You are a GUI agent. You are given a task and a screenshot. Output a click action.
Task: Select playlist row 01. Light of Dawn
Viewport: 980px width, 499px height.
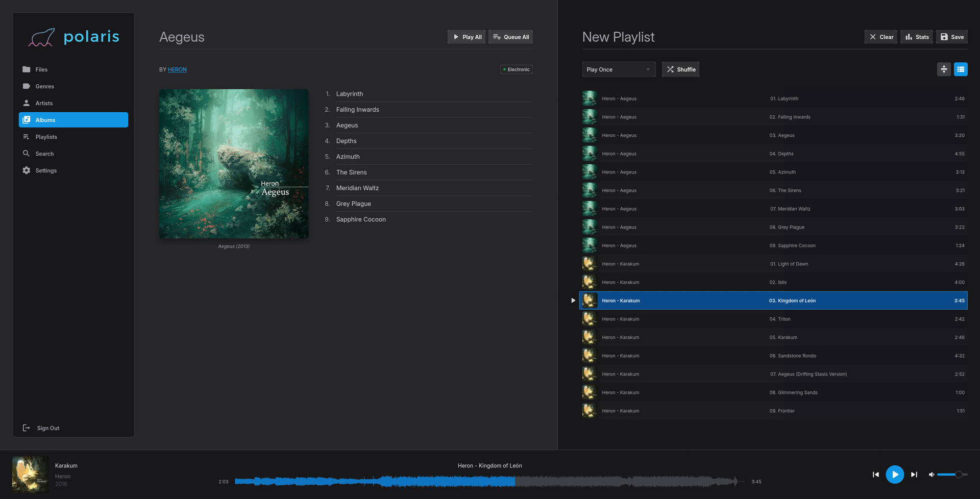click(774, 264)
